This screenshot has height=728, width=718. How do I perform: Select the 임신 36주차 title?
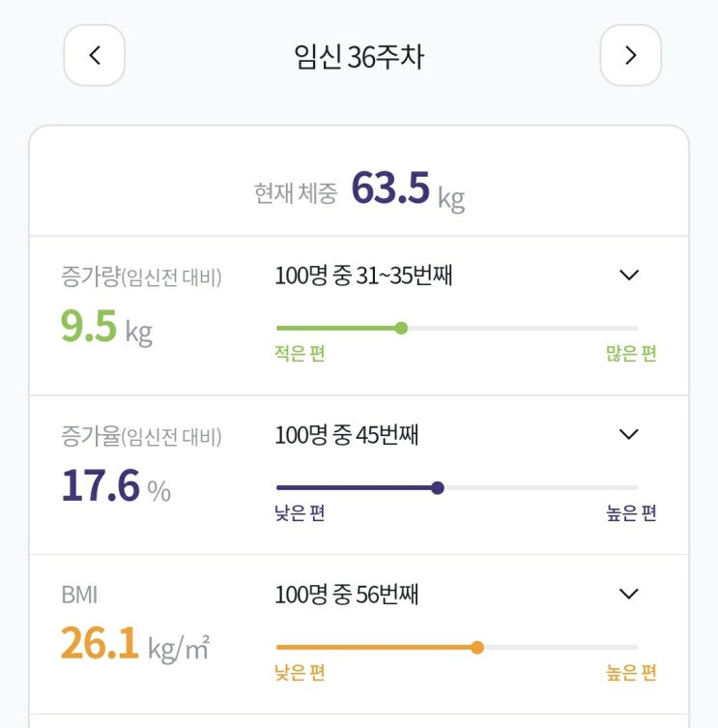point(359,57)
